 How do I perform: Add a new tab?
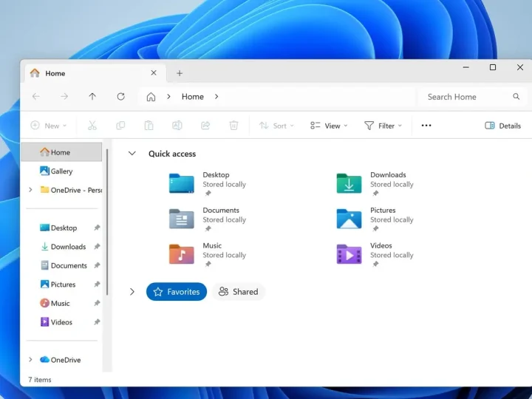coord(180,73)
